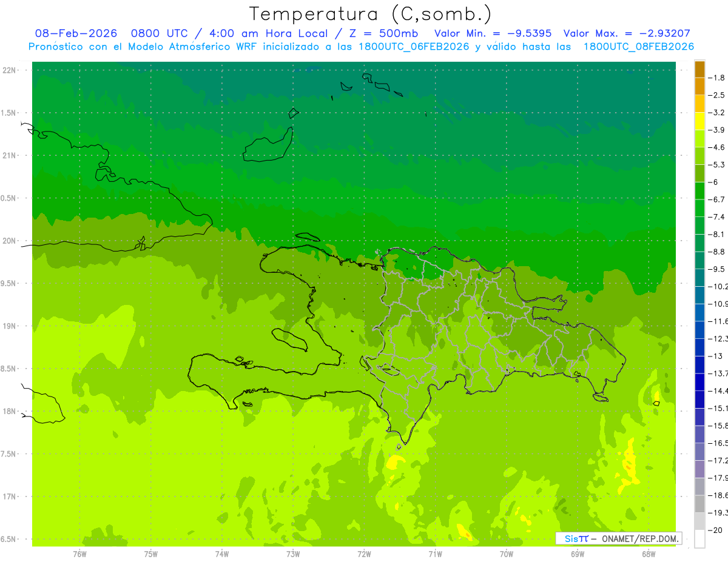
Task: Click the legend value '-20'
Action: 715,530
